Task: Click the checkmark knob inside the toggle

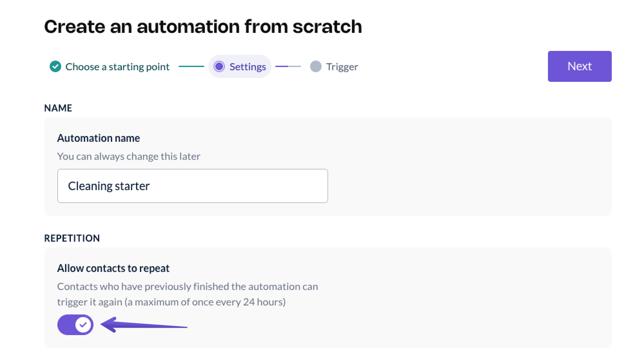Action: tap(83, 325)
